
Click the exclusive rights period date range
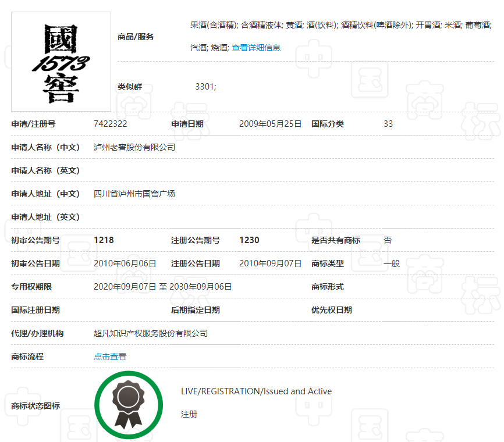[x=163, y=287]
